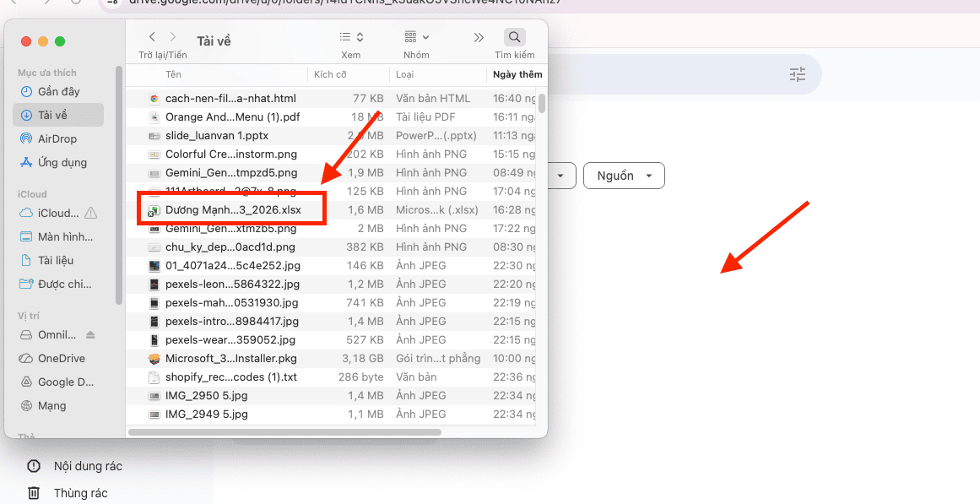Select file Orange And...Menu (1).pdf

(x=232, y=117)
